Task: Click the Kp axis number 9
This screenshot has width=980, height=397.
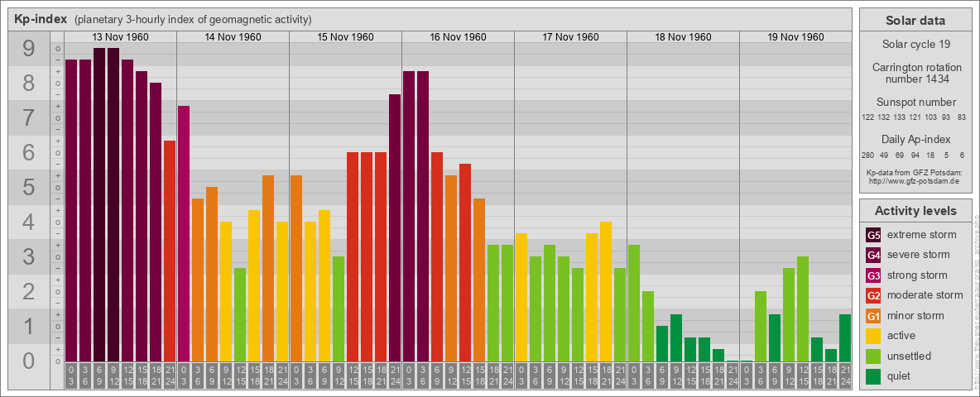Action: 29,49
